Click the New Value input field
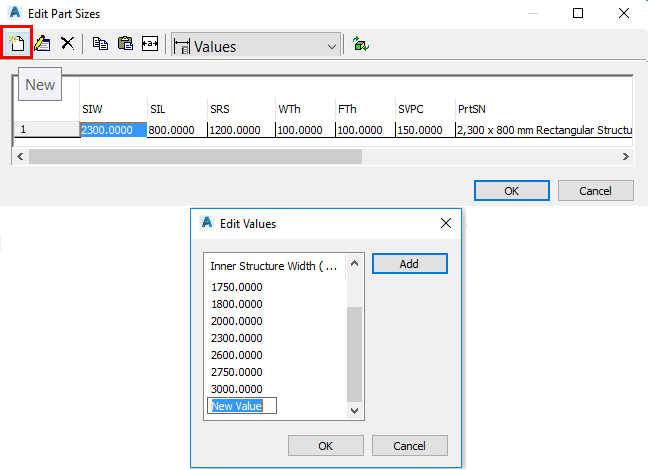Viewport: 648px width, 470px height. click(x=242, y=406)
